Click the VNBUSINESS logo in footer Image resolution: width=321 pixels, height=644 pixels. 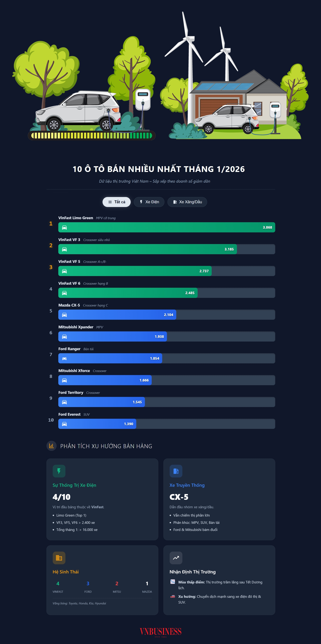(160, 632)
